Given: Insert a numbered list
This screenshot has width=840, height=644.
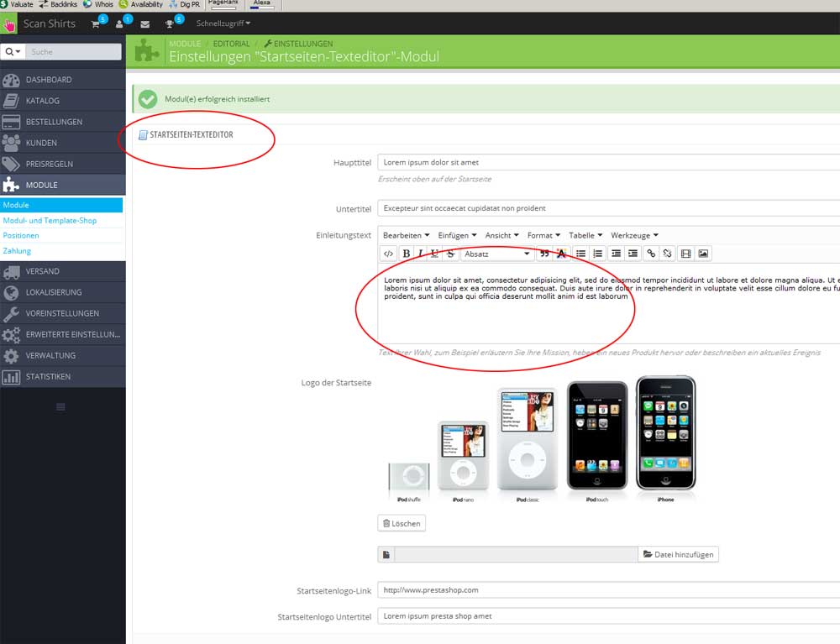Looking at the screenshot, I should [597, 254].
